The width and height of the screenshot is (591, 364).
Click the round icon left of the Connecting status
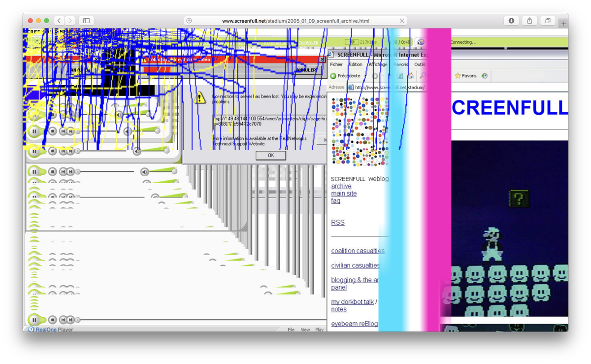click(x=420, y=42)
